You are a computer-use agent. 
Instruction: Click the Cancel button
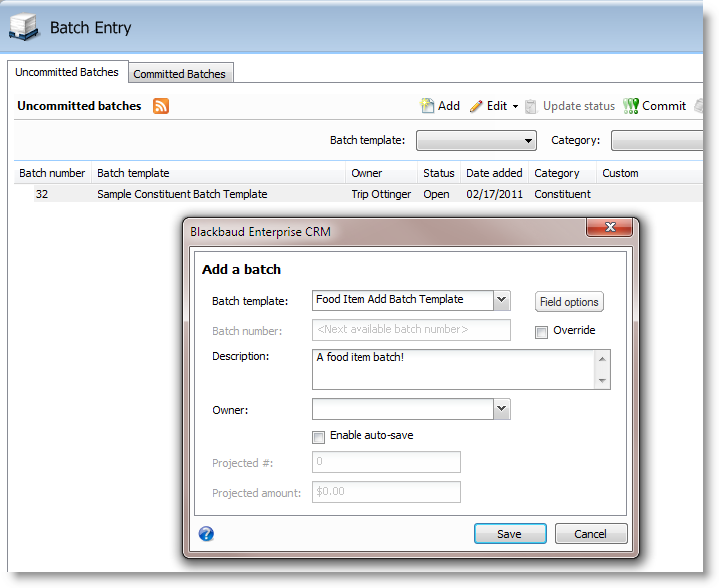[591, 534]
